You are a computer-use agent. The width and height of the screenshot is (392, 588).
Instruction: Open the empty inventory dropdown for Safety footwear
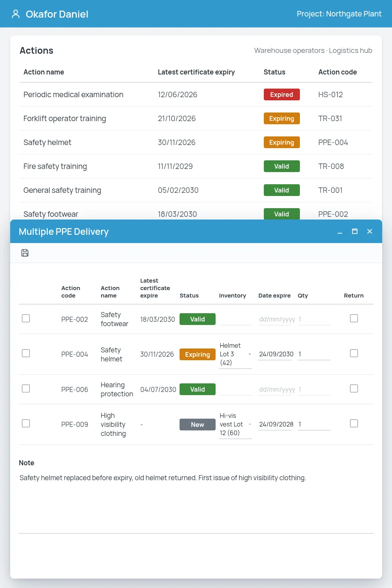coord(236,319)
